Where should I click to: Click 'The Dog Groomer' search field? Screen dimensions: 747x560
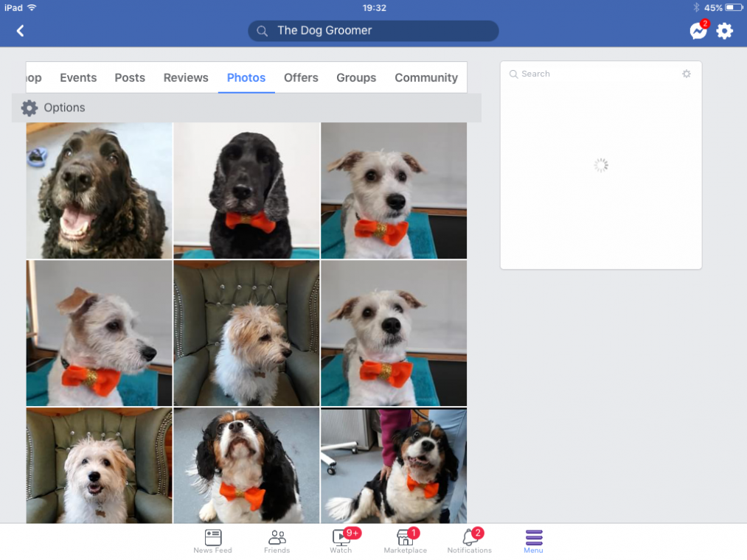(373, 31)
